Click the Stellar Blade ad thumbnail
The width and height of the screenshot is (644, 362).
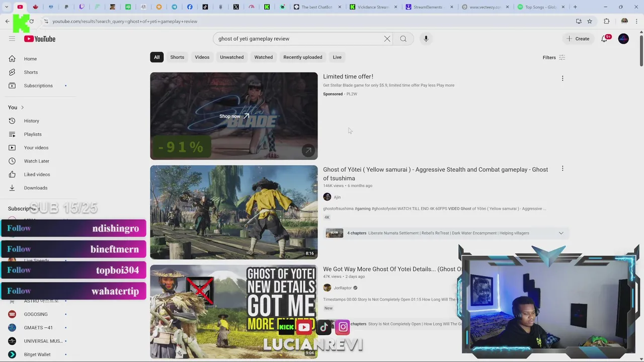233,116
